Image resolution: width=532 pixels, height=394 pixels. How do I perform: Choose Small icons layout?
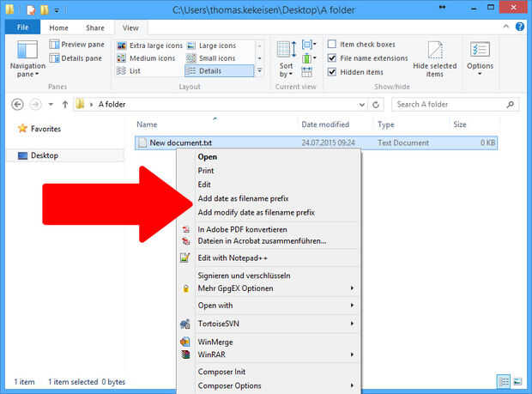211,58
